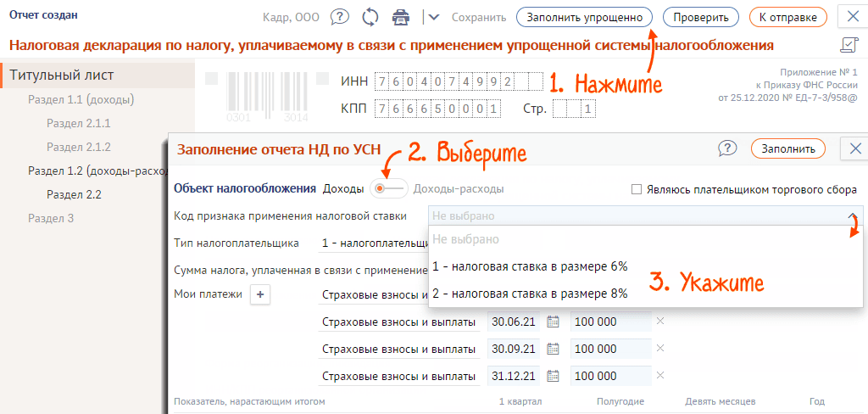Select the 6% tax rate option
The width and height of the screenshot is (868, 414).
[x=530, y=266]
